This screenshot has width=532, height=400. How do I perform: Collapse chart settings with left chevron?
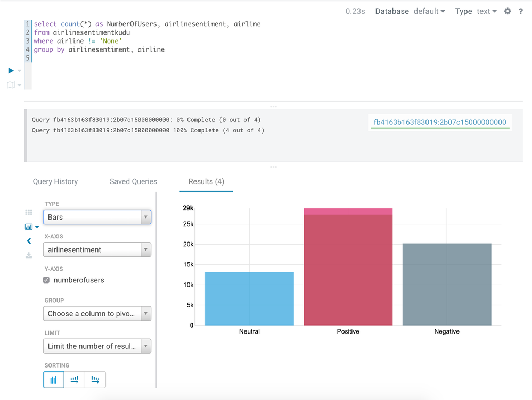[x=29, y=241]
